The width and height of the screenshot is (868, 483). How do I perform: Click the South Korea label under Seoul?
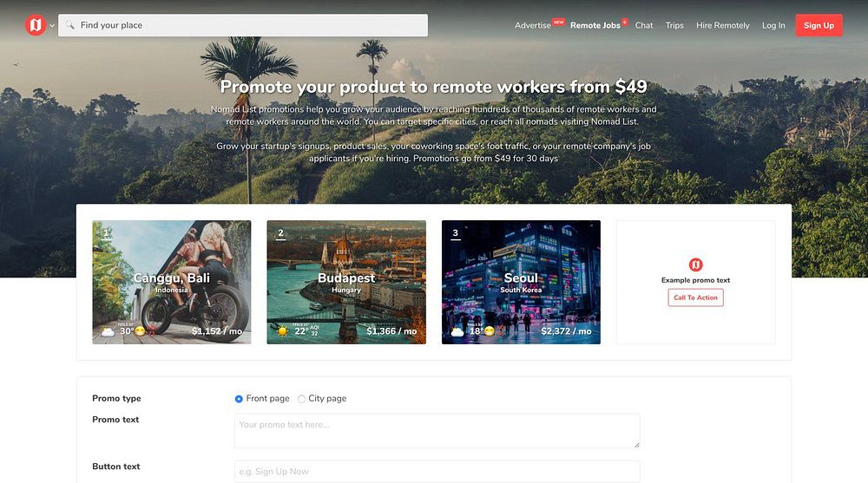[x=521, y=290]
